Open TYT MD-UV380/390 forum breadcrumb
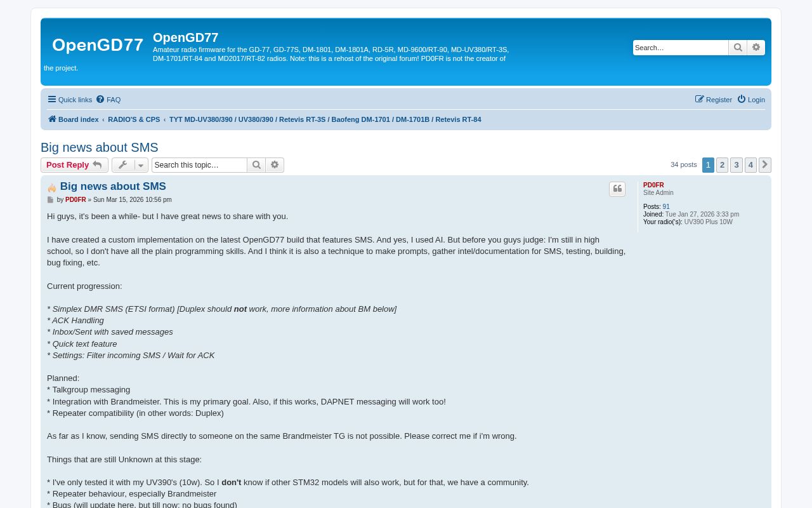Viewport: 812px width, 508px height. [x=325, y=119]
